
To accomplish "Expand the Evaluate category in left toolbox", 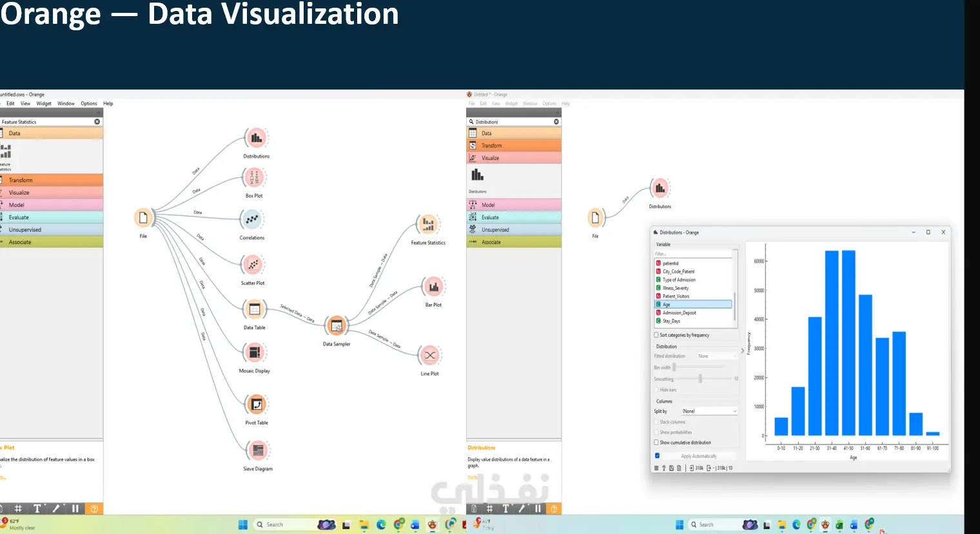I will pos(52,217).
